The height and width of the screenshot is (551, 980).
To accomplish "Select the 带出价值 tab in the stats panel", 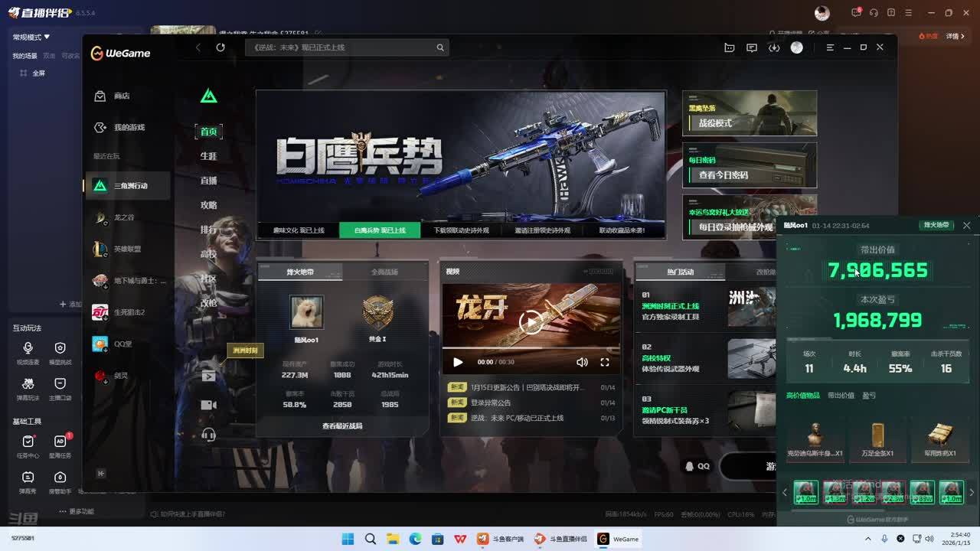I will point(841,396).
